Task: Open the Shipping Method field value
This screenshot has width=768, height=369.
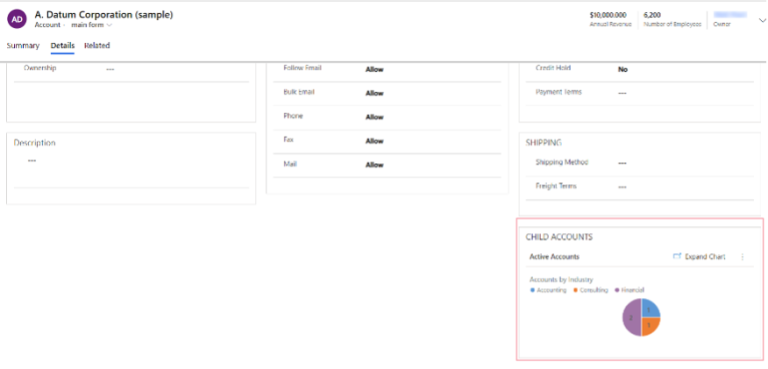Action: point(622,163)
